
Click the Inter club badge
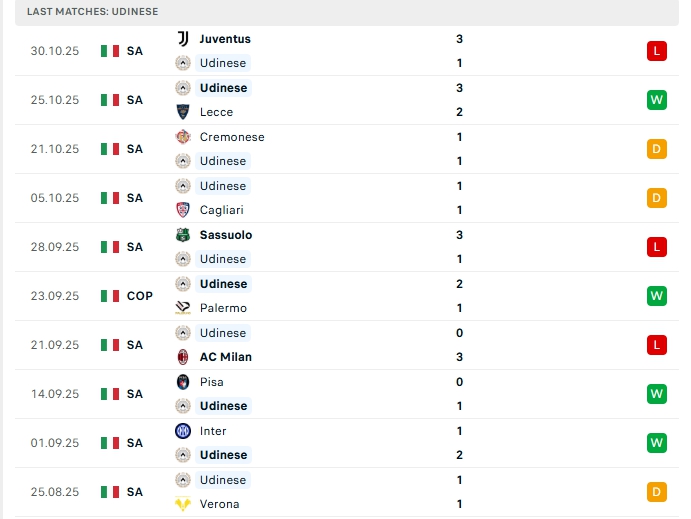click(183, 431)
